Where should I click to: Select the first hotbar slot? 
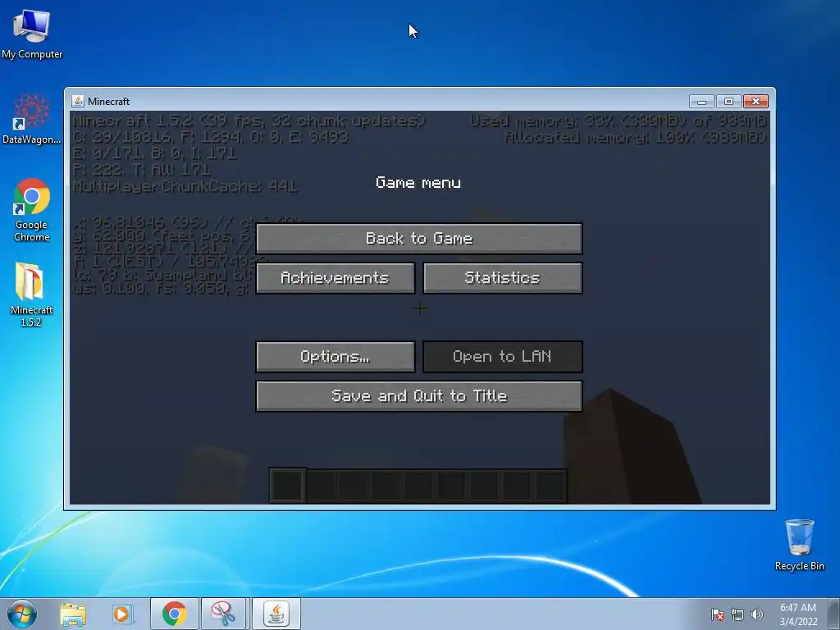[x=288, y=486]
